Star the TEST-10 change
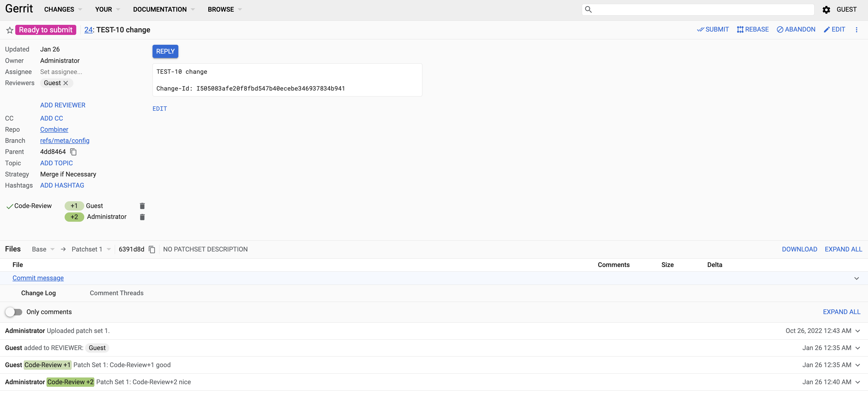The image size is (868, 393). [9, 30]
